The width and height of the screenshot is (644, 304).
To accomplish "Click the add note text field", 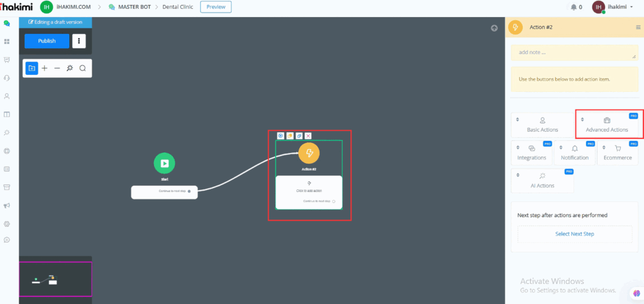I will point(574,52).
